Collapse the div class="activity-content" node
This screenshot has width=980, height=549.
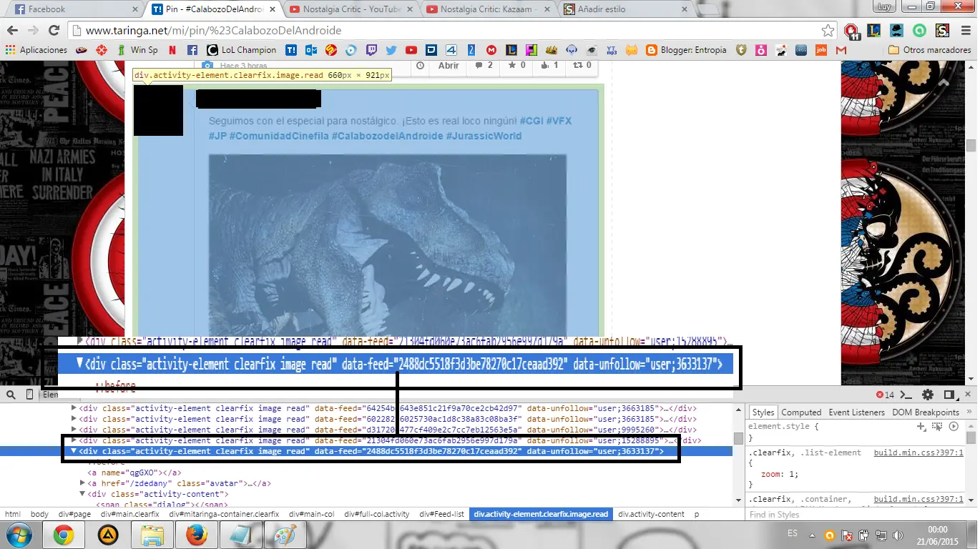coord(83,494)
